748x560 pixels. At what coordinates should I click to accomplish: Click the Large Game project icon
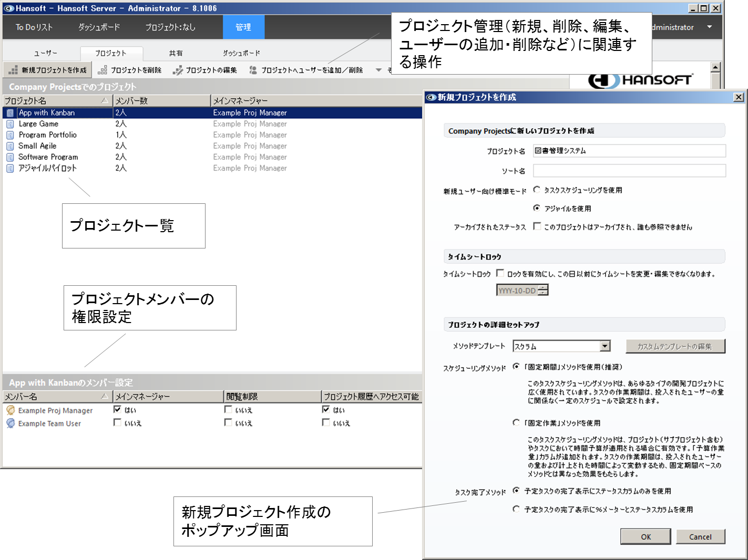[10, 124]
